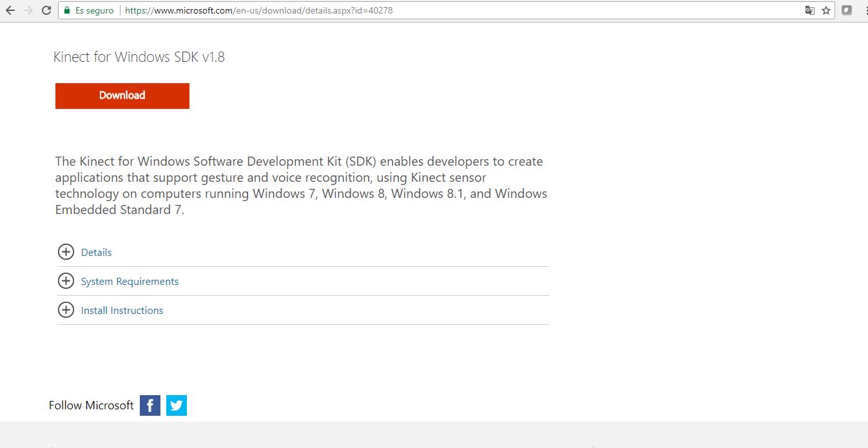
Task: Expand the Details plus icon
Action: 66,252
